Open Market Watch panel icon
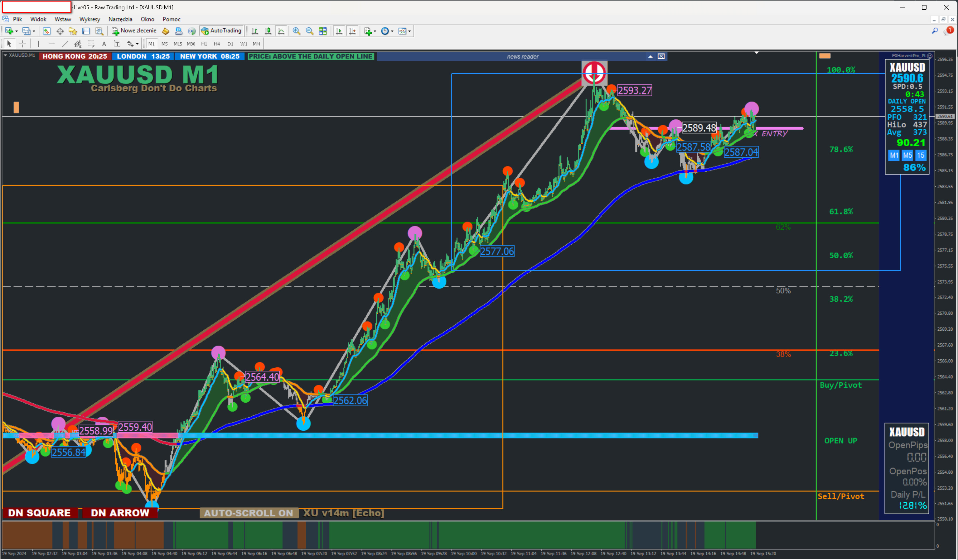Viewport: 958px width, 560px height. pos(46,31)
